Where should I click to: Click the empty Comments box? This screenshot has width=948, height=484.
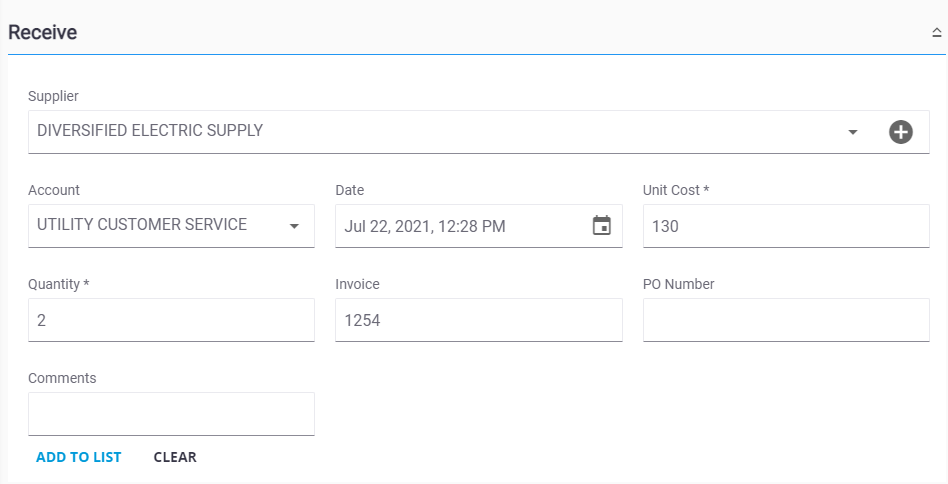coord(171,414)
